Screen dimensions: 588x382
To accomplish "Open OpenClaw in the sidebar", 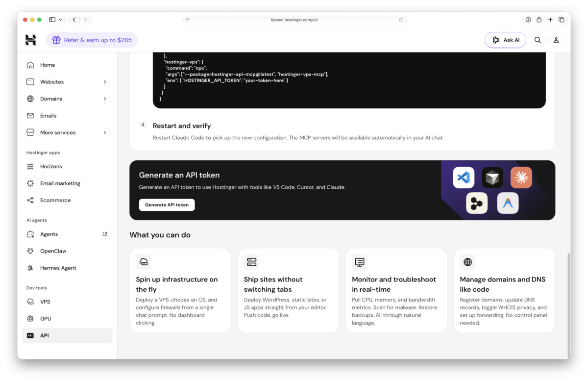I will [x=67, y=251].
